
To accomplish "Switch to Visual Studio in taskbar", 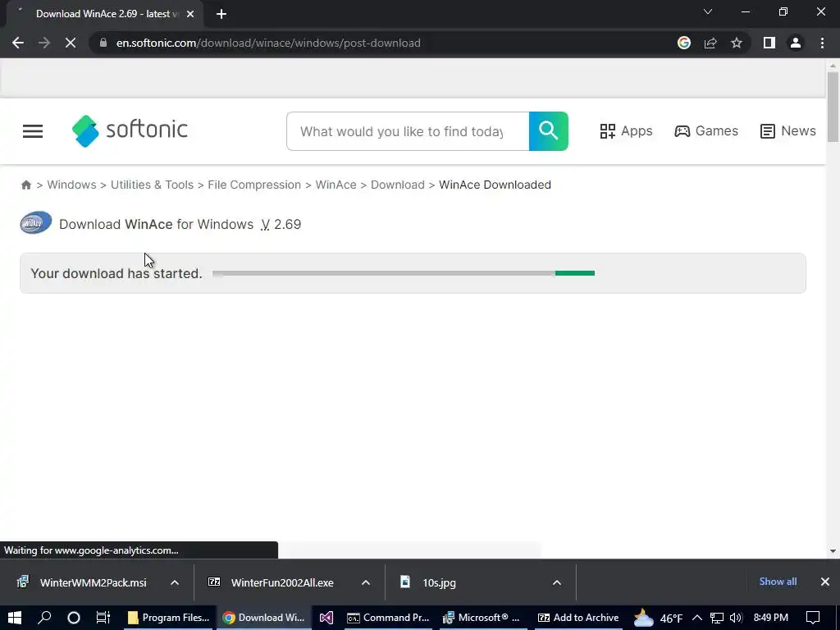I will tap(326, 618).
